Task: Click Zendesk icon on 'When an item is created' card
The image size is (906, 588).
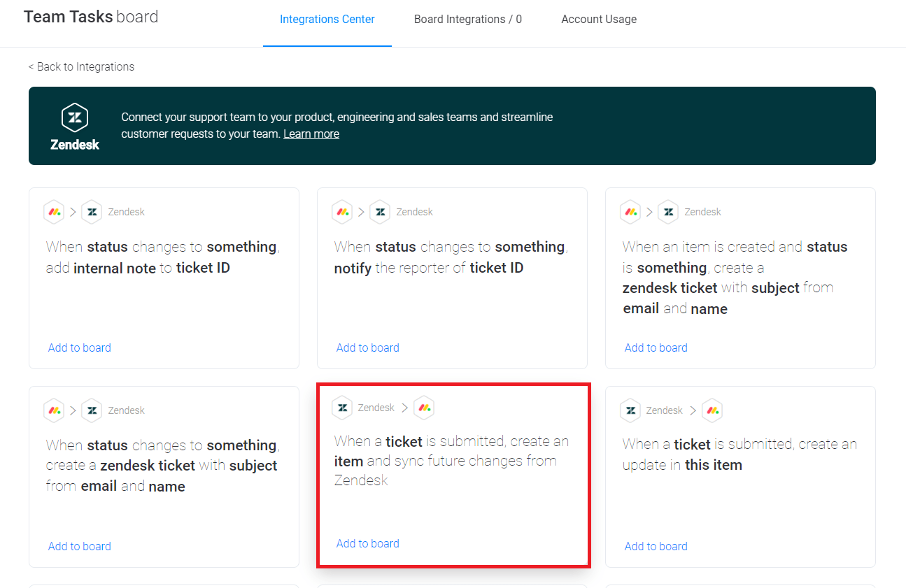Action: (668, 212)
